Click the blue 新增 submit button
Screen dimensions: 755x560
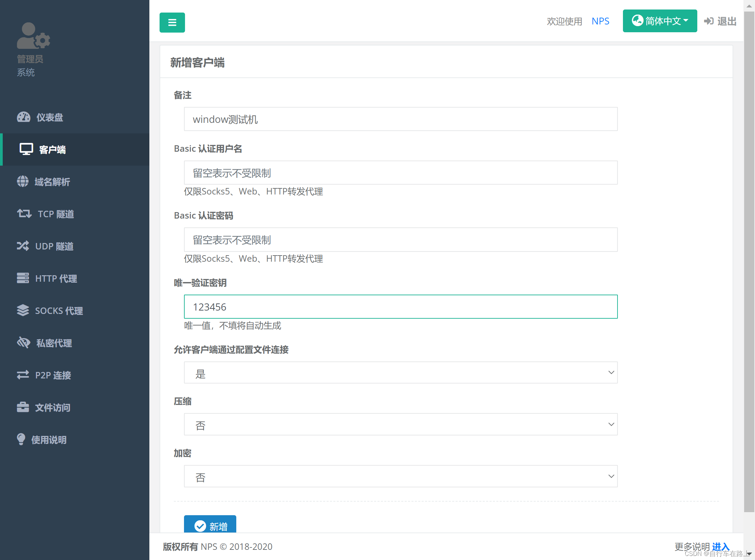coord(210,524)
